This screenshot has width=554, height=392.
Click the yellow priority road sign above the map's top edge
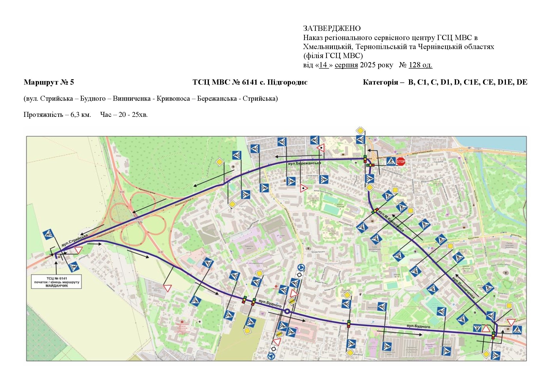(360, 131)
